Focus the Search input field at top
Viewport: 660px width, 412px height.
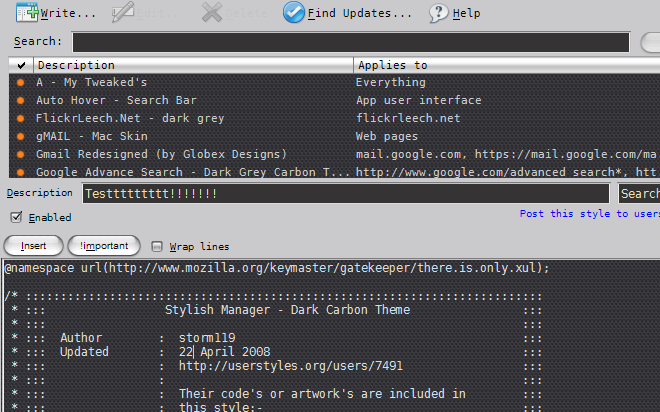[x=351, y=42]
